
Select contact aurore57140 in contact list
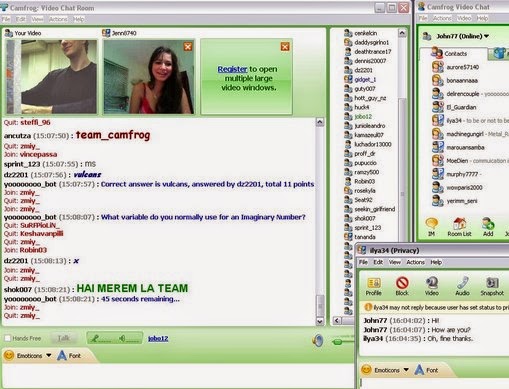[x=462, y=67]
